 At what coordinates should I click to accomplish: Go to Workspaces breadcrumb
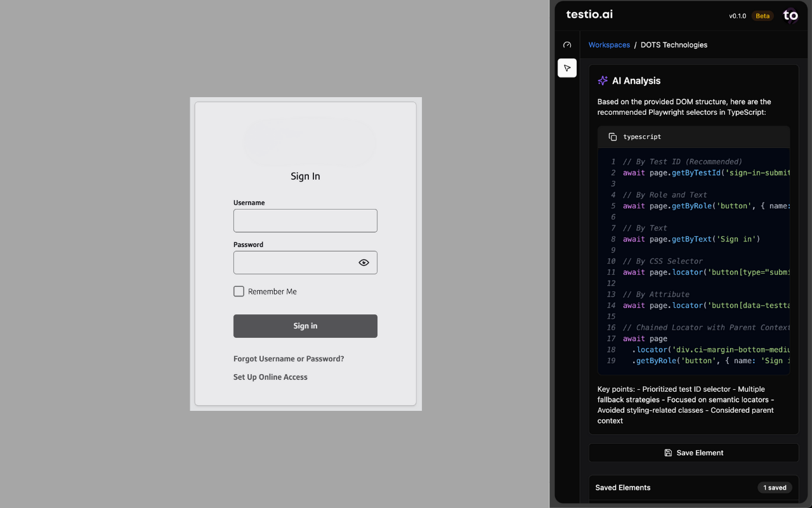[x=609, y=45]
